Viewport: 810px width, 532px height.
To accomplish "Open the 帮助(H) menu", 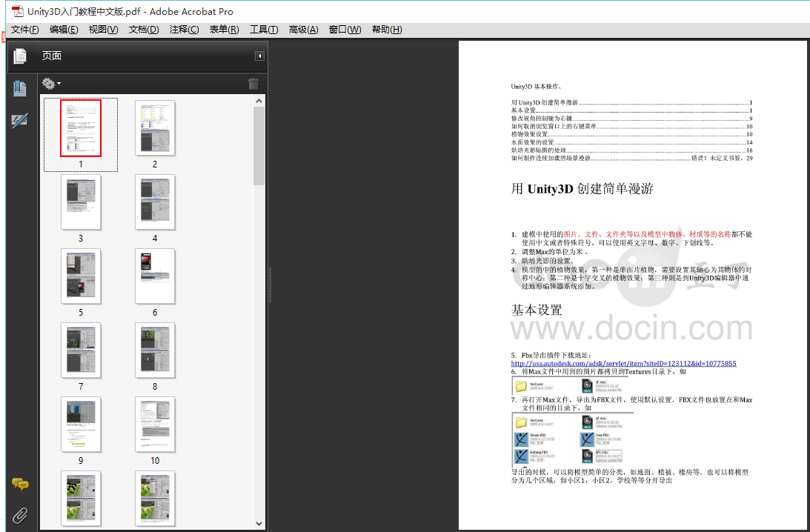I will pos(386,30).
